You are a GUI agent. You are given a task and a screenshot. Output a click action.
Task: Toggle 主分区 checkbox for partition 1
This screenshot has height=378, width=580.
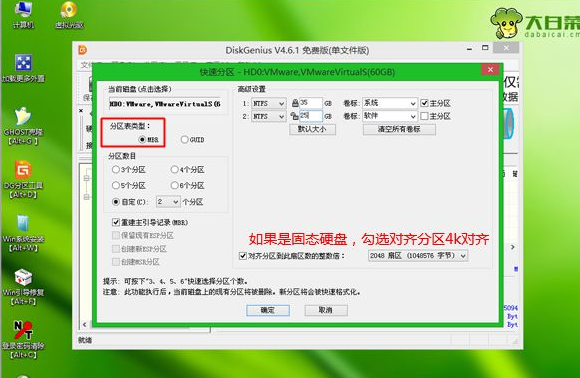424,103
